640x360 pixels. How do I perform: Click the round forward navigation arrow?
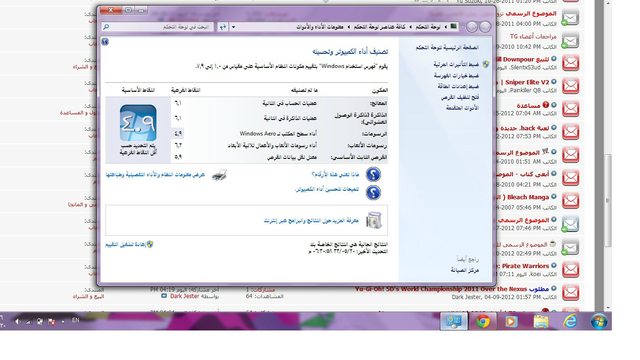coord(472,27)
